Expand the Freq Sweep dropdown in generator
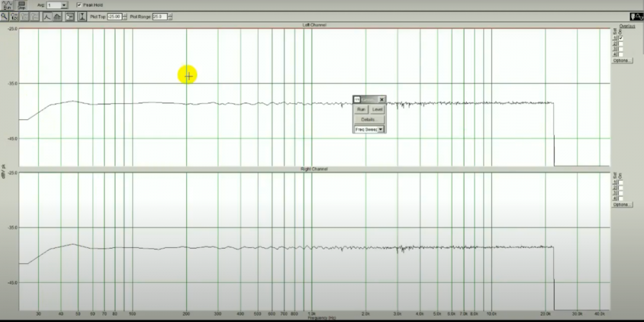The image size is (644, 322). tap(381, 129)
